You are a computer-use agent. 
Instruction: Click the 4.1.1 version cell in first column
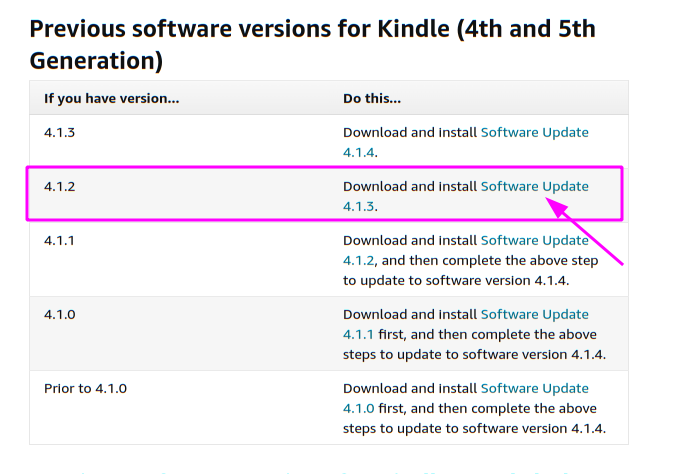pos(59,240)
